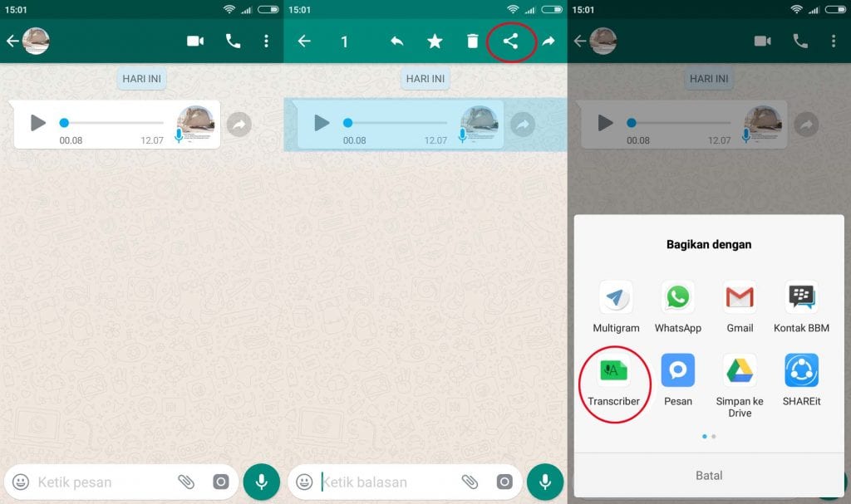
Task: Open attachment paperclip in 'Ketik pesan' bar
Action: pos(185,482)
